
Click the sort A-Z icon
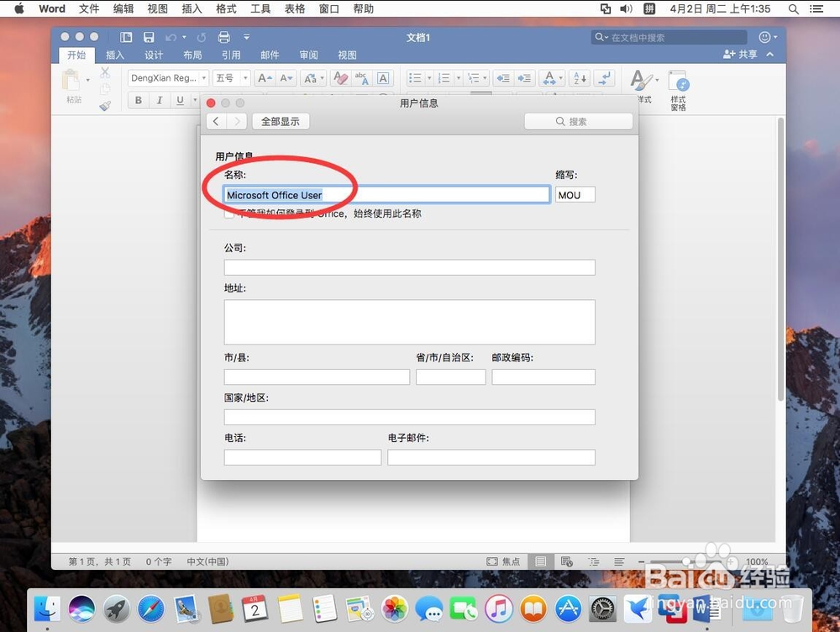click(580, 78)
